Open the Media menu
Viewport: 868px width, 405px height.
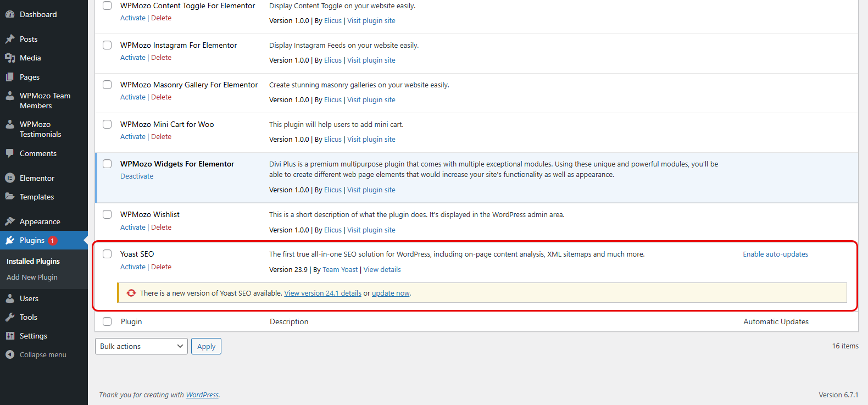click(x=30, y=58)
